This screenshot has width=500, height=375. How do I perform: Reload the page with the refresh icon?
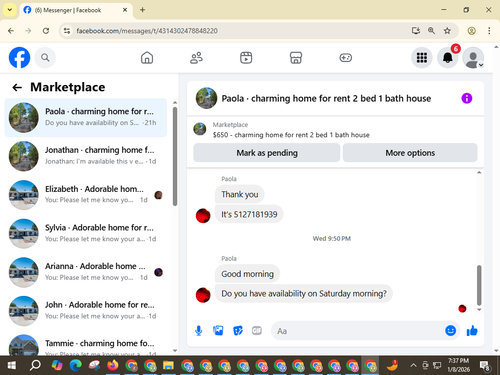[x=46, y=31]
